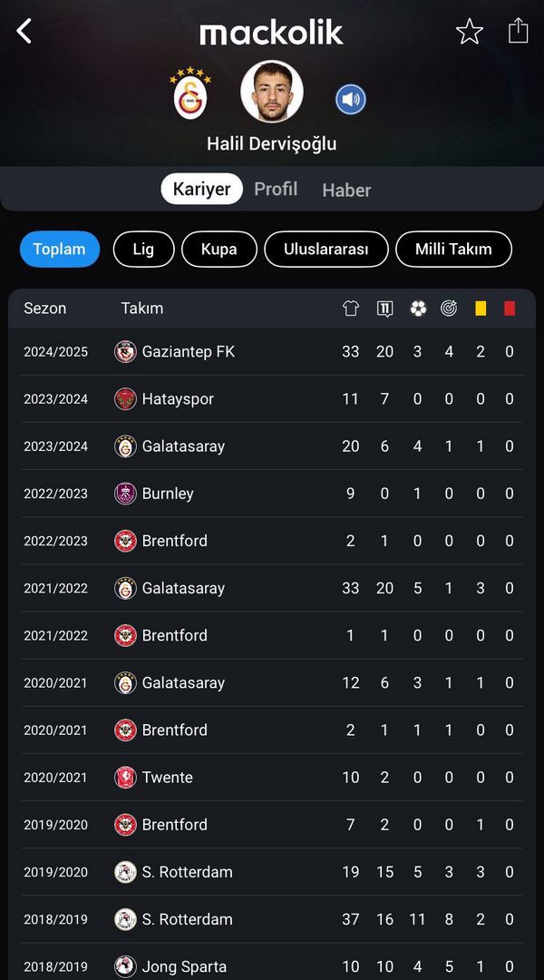The height and width of the screenshot is (980, 544).
Task: Sort by matches played jersey icon
Action: (351, 309)
